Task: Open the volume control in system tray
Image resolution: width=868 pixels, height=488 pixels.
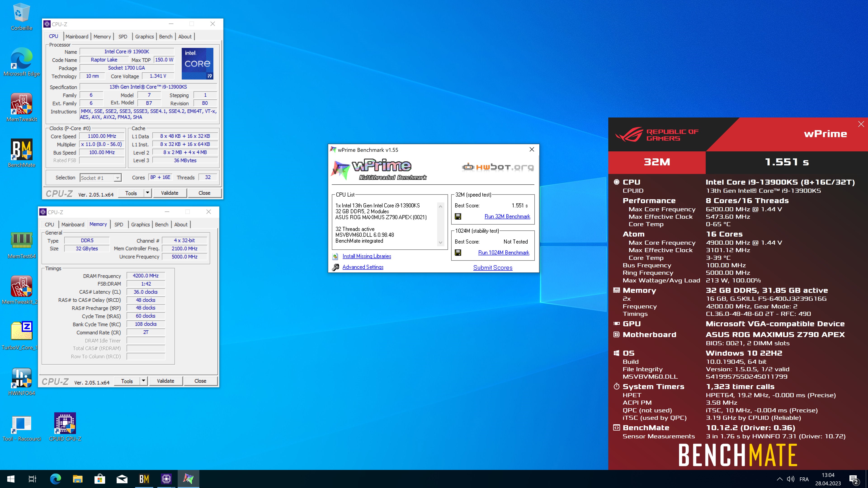Action: tap(790, 479)
